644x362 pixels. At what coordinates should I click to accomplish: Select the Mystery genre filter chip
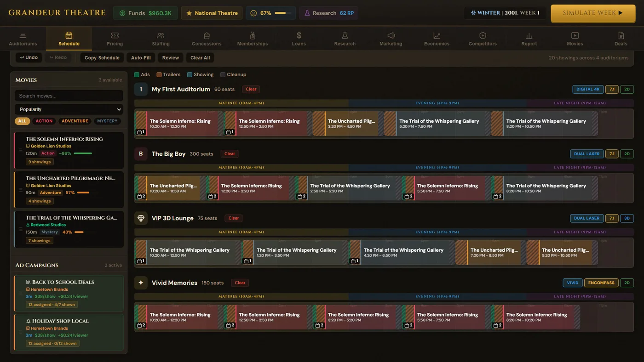click(x=107, y=121)
